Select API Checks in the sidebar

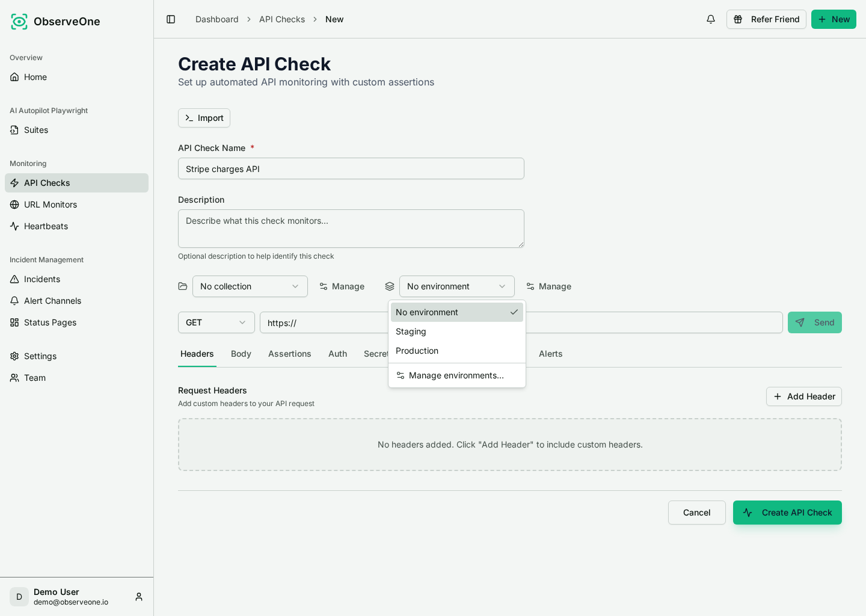coord(76,183)
